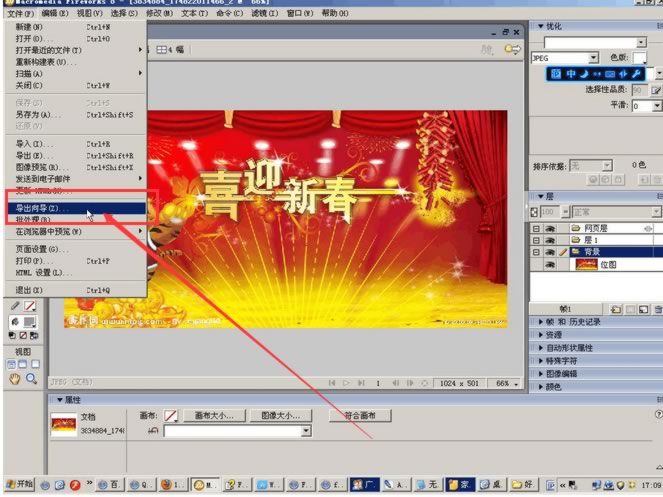Choose 导出向导 from file menu
Screen dimensions: 663x497
tap(76, 208)
